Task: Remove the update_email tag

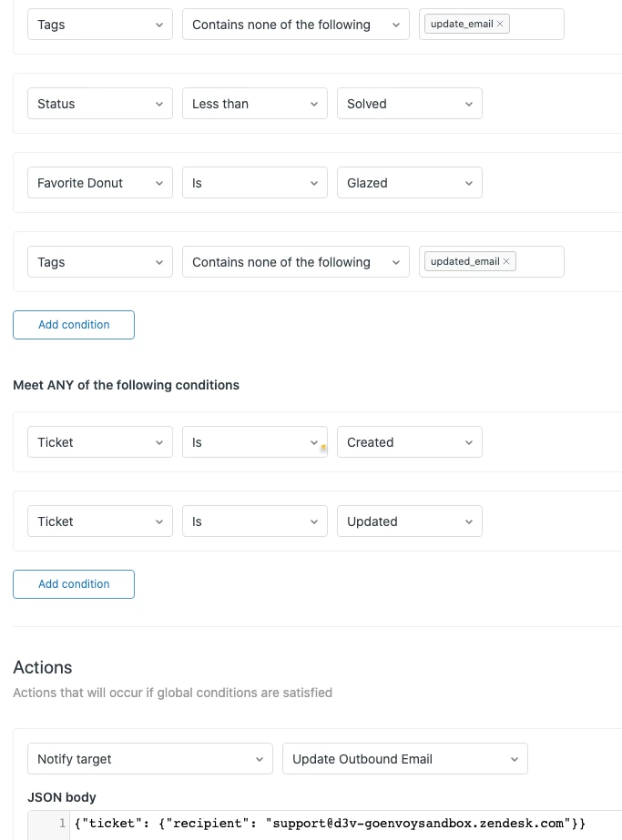Action: pos(500,24)
